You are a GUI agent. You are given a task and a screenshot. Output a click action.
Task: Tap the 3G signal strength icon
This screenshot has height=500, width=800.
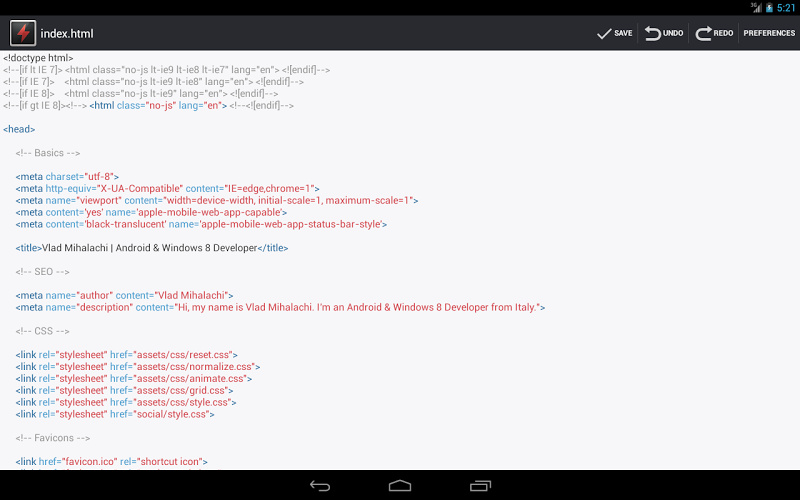pos(756,7)
